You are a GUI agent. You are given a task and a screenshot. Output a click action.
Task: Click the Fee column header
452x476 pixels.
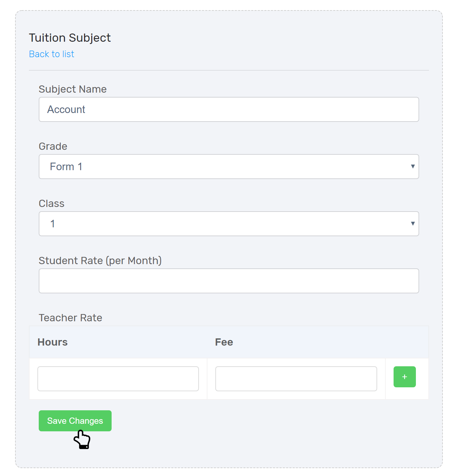[224, 342]
